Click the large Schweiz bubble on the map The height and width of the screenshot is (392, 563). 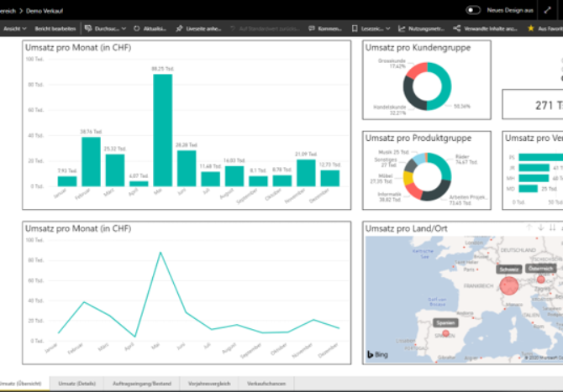point(508,285)
